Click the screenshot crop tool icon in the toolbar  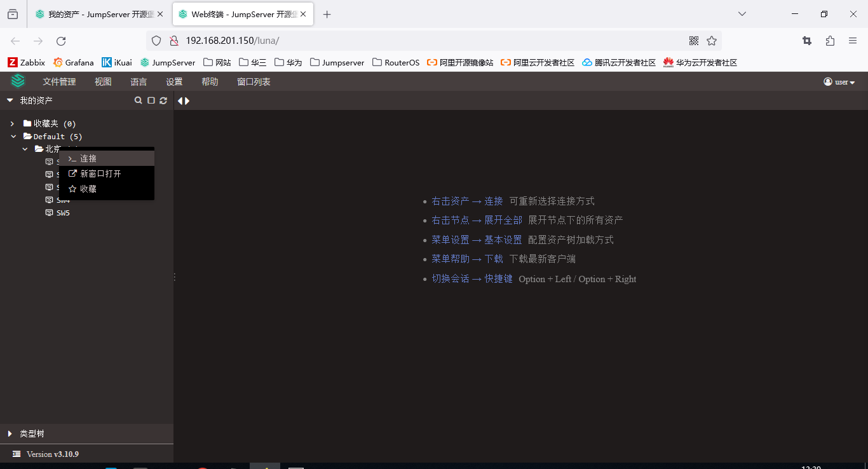[x=806, y=40]
